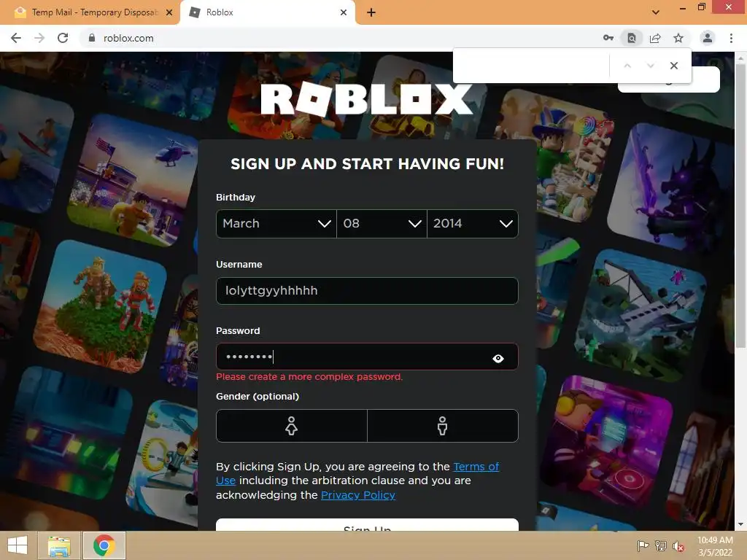Image resolution: width=747 pixels, height=560 pixels.
Task: Click the address bar showing roblox.com
Action: coord(333,38)
